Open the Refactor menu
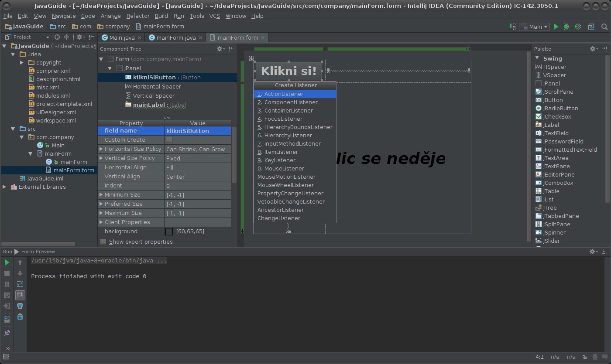Viewport: 611px width, 364px height. (138, 16)
